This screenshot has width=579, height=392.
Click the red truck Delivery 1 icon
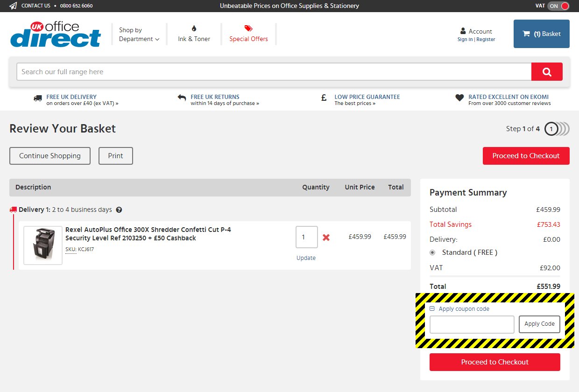click(x=13, y=210)
